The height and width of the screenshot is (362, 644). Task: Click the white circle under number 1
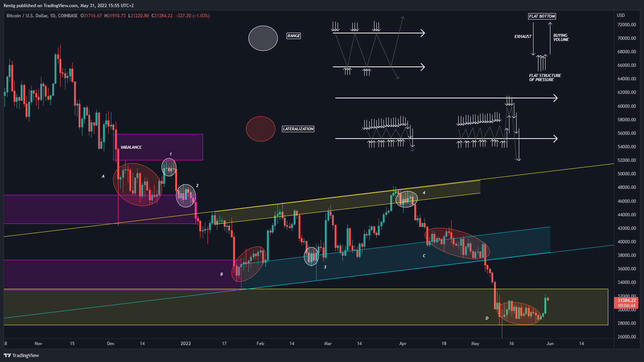[x=169, y=167]
